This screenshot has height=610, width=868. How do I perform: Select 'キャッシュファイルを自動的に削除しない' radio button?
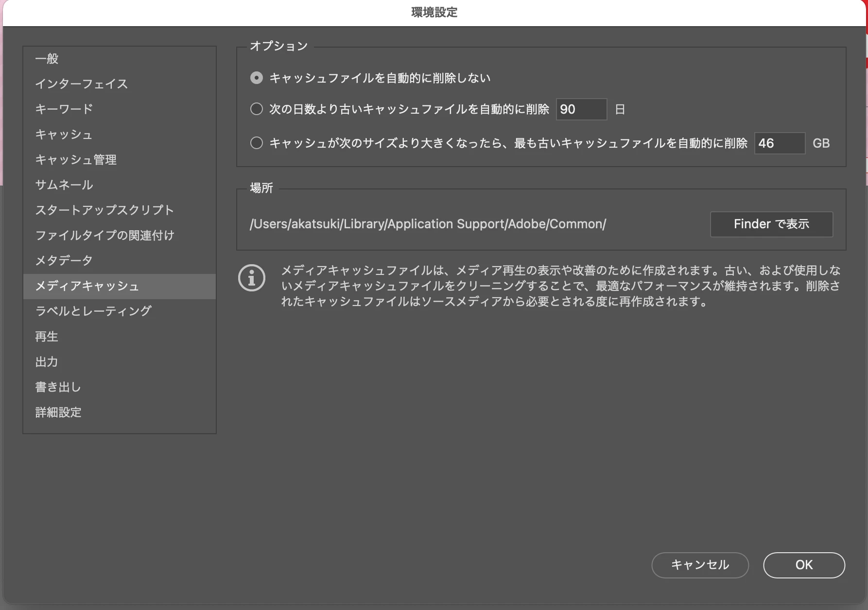tap(257, 78)
